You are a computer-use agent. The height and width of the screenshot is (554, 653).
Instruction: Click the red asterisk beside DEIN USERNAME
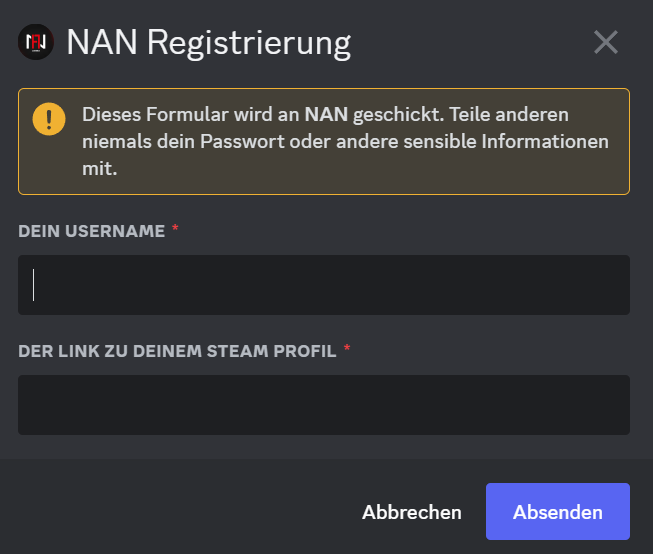click(x=175, y=228)
